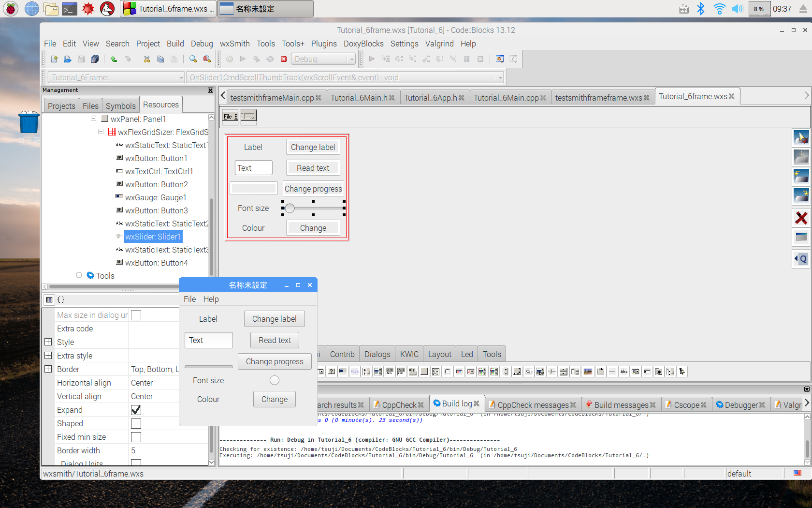812x508 pixels.
Task: Click Border width value 5 field
Action: [x=169, y=450]
